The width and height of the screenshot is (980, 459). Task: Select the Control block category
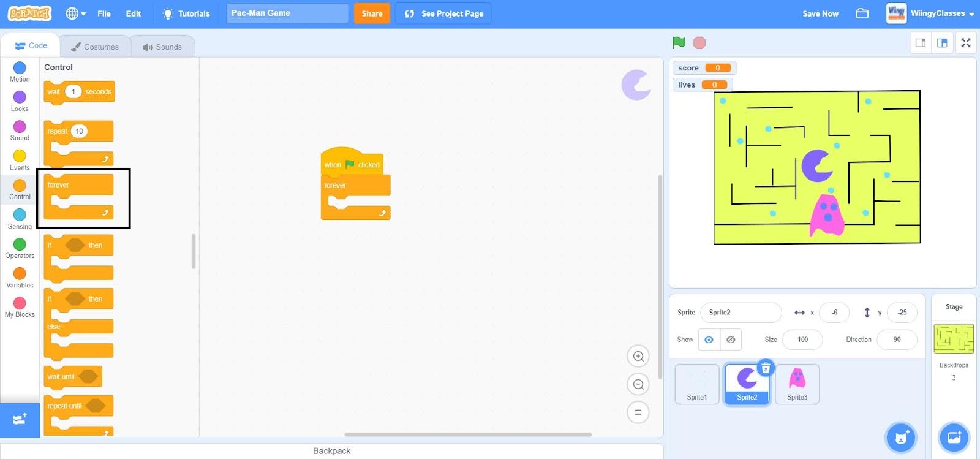tap(20, 189)
